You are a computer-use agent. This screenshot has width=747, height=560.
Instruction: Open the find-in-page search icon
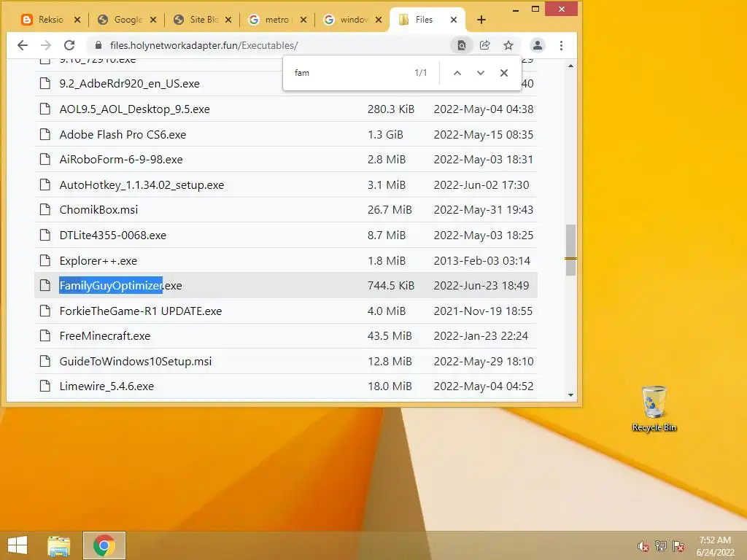[x=461, y=45]
